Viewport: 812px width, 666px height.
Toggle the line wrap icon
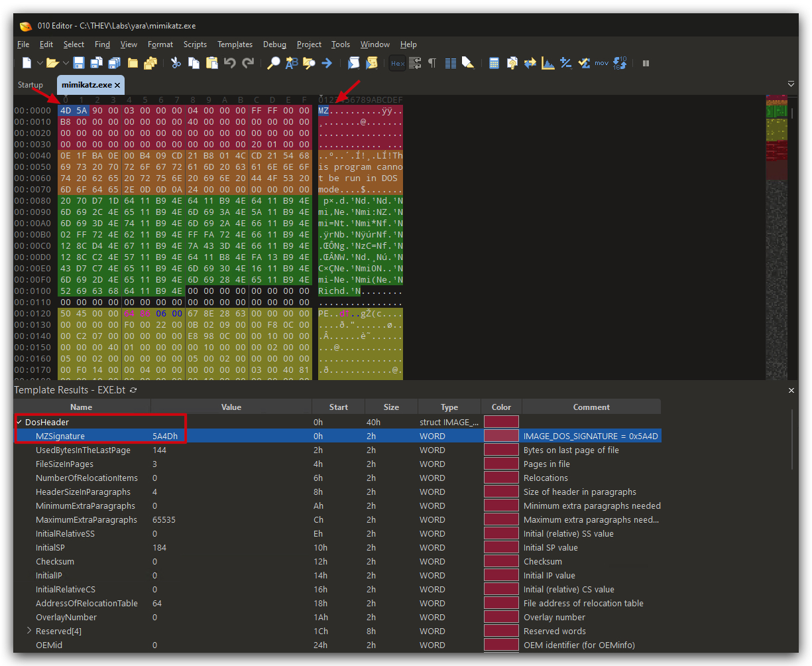pyautogui.click(x=415, y=63)
